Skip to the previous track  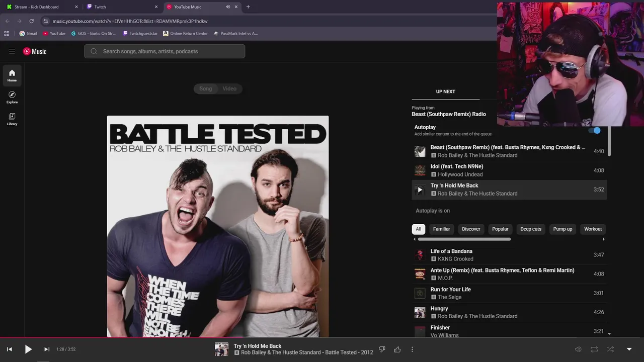click(x=9, y=349)
